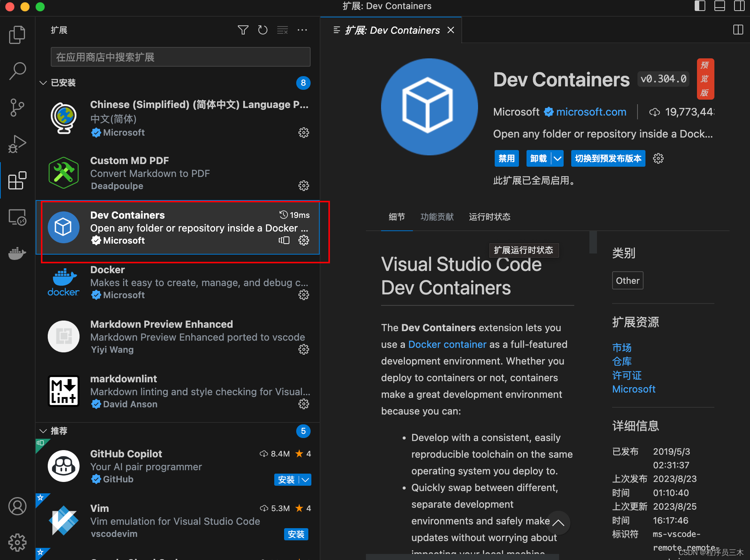Open gear menu for Chinese Language Pack
The image size is (750, 560).
304,133
